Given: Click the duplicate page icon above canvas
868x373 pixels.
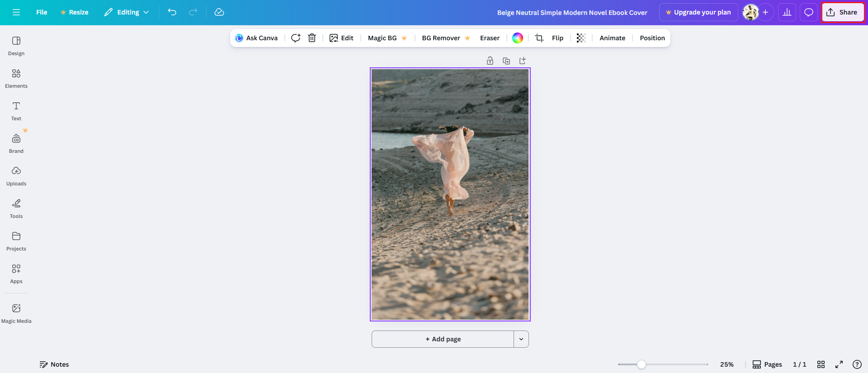Looking at the screenshot, I should pos(506,61).
